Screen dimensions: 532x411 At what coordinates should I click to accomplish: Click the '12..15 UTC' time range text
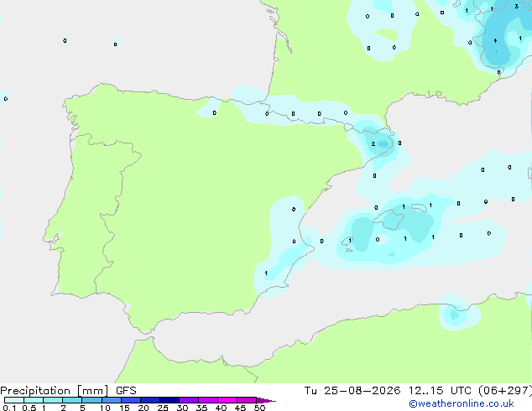click(440, 391)
